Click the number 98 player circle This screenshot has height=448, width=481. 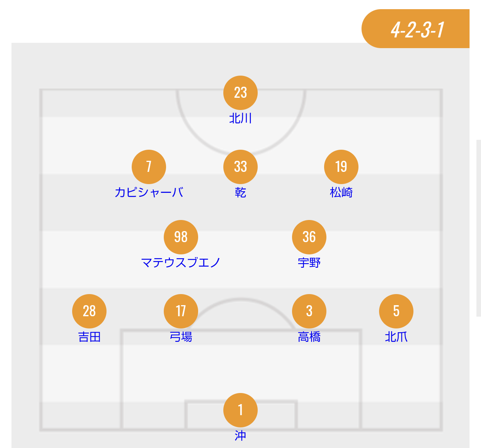tap(181, 237)
